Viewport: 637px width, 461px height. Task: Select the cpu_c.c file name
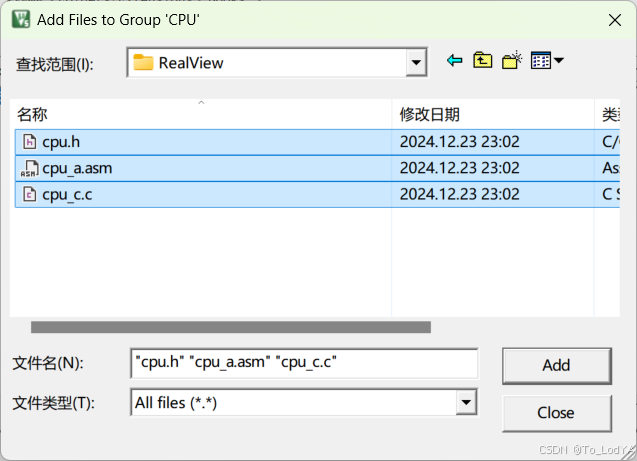point(67,195)
